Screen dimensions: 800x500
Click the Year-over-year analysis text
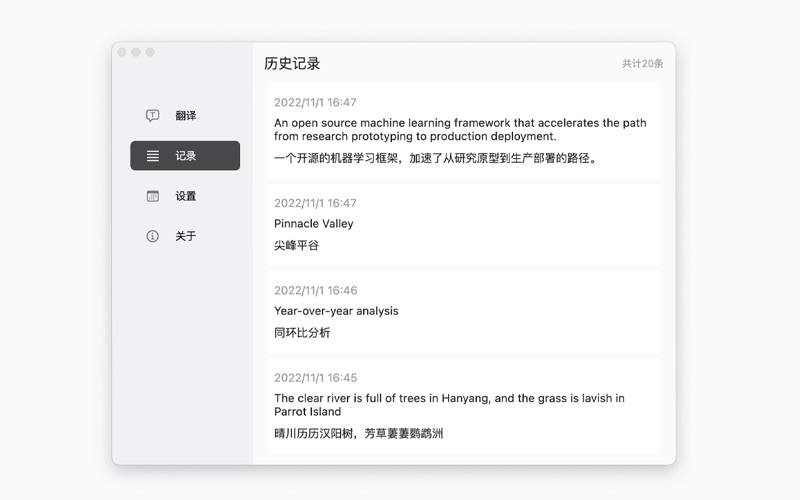pyautogui.click(x=336, y=311)
